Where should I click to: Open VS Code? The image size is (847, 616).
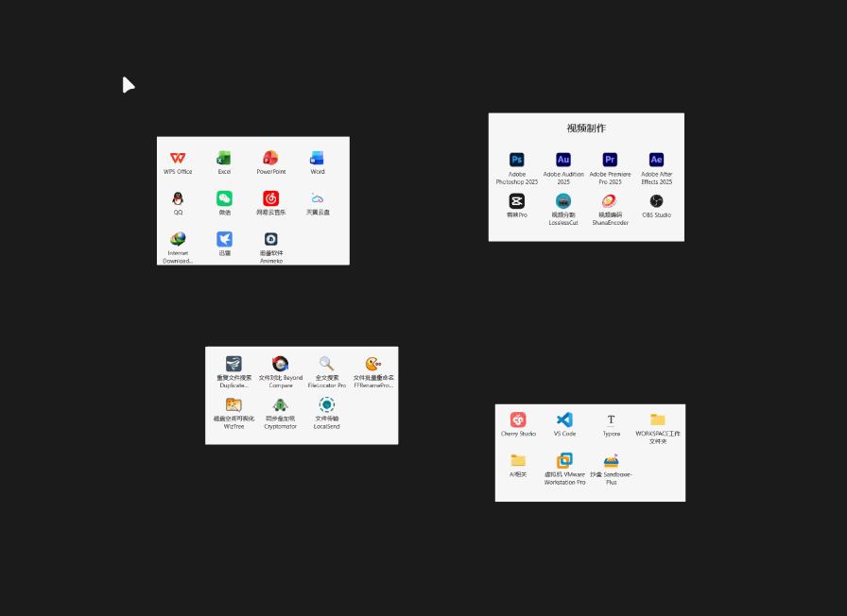pos(564,419)
